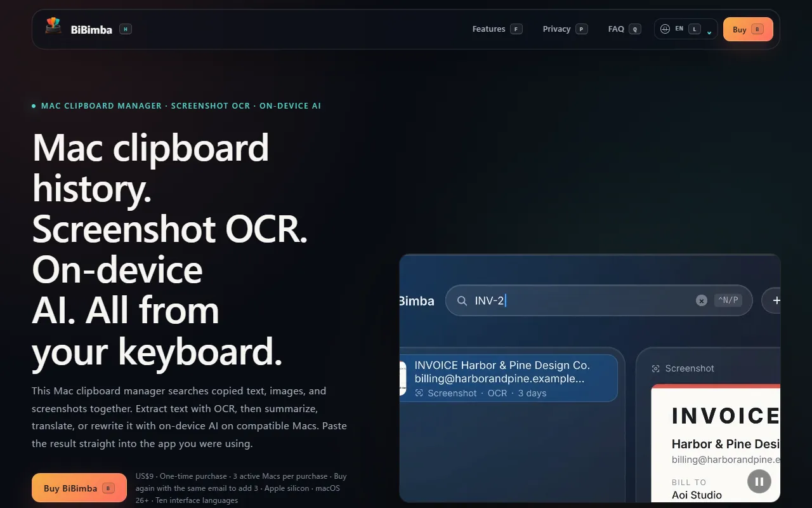Click the '3 days' clip timestamp
This screenshot has width=812, height=508.
click(532, 393)
